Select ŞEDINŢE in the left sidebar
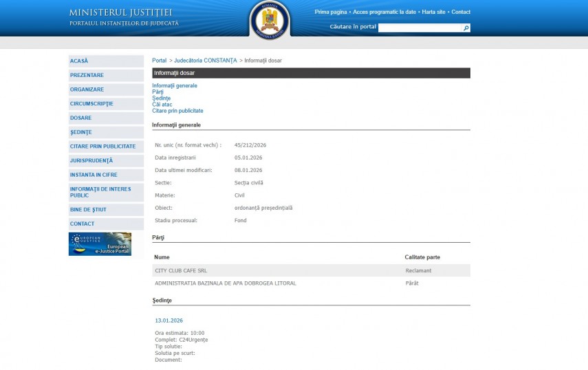588x370 pixels. point(80,132)
